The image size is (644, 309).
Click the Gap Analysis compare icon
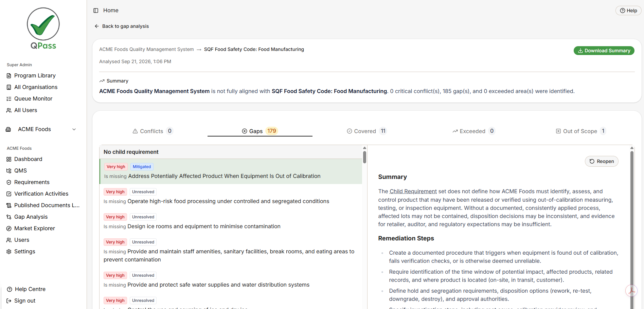9,217
